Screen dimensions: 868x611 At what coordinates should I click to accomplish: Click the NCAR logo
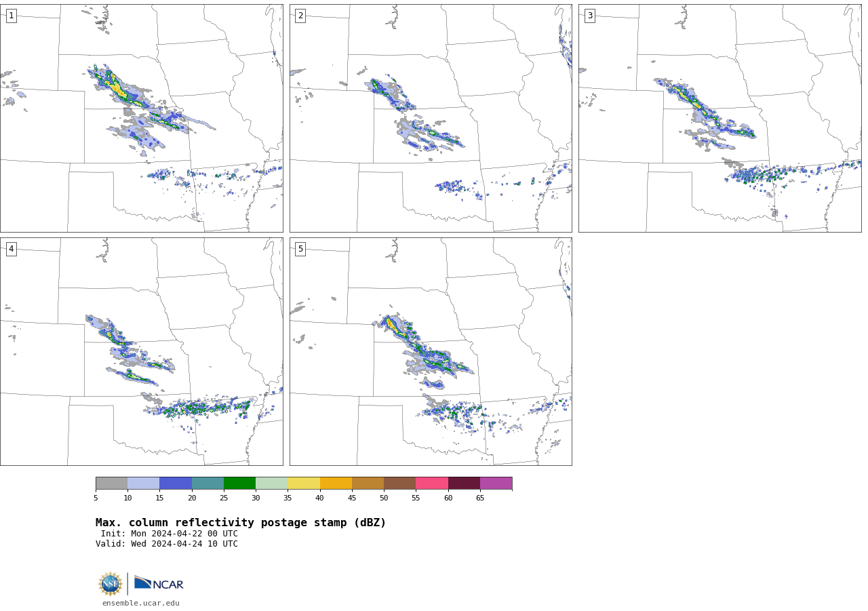click(159, 584)
